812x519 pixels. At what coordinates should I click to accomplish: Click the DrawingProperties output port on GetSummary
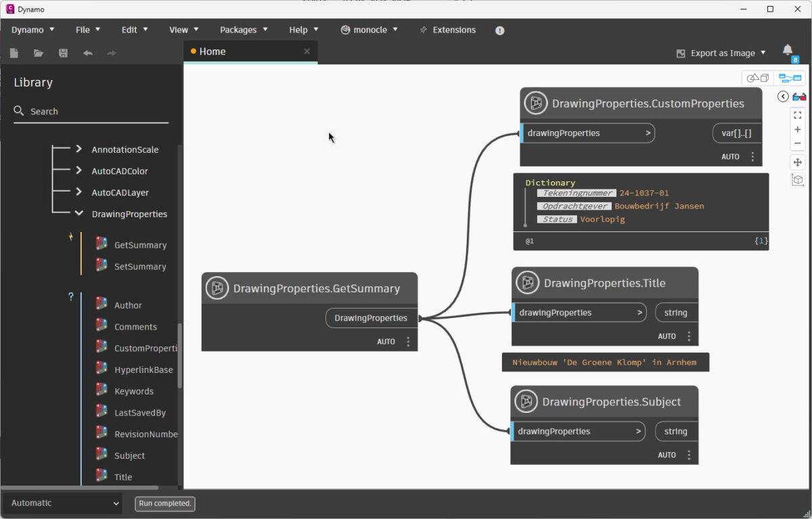click(x=371, y=318)
